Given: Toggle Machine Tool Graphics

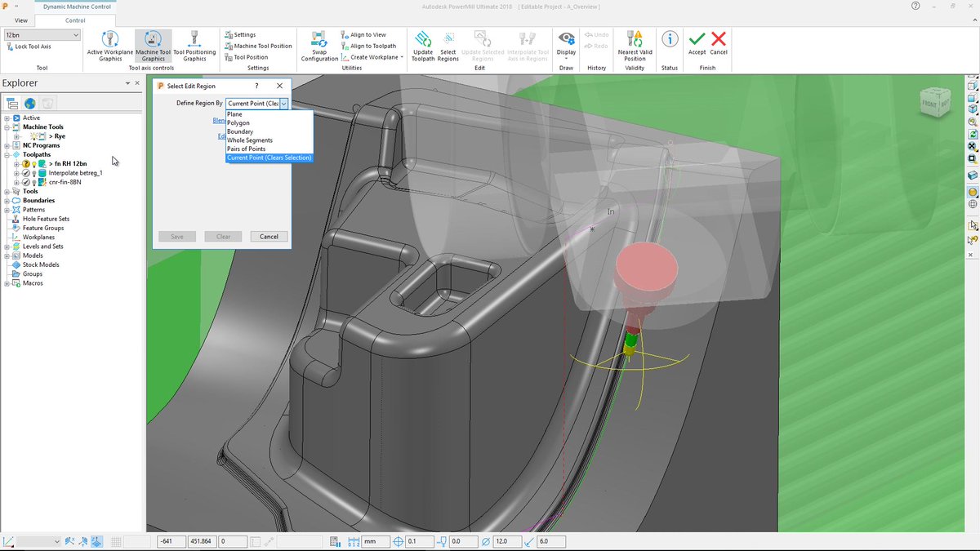Looking at the screenshot, I should (x=153, y=46).
